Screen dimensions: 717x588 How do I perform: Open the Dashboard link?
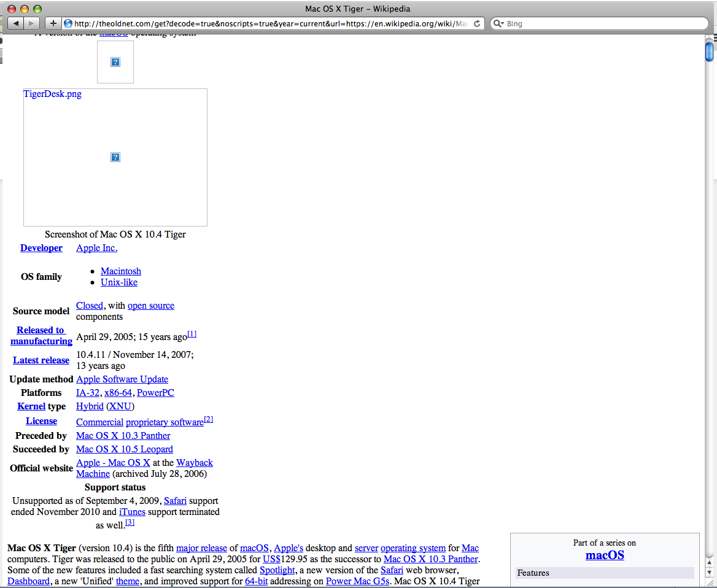tap(28, 581)
